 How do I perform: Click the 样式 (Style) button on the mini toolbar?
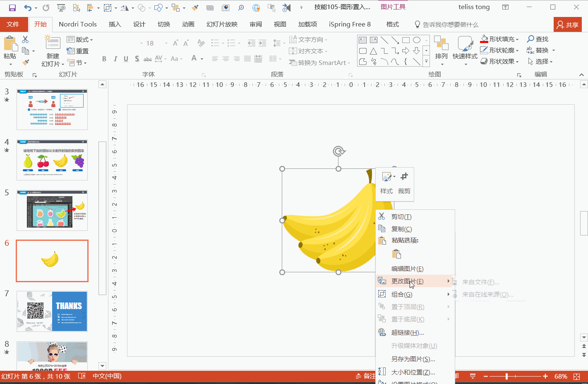click(x=386, y=183)
